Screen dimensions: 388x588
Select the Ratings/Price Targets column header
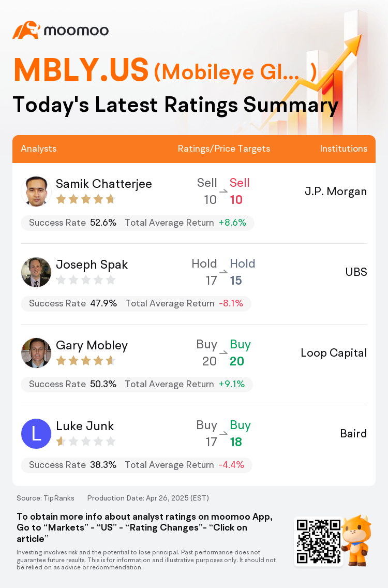(224, 149)
